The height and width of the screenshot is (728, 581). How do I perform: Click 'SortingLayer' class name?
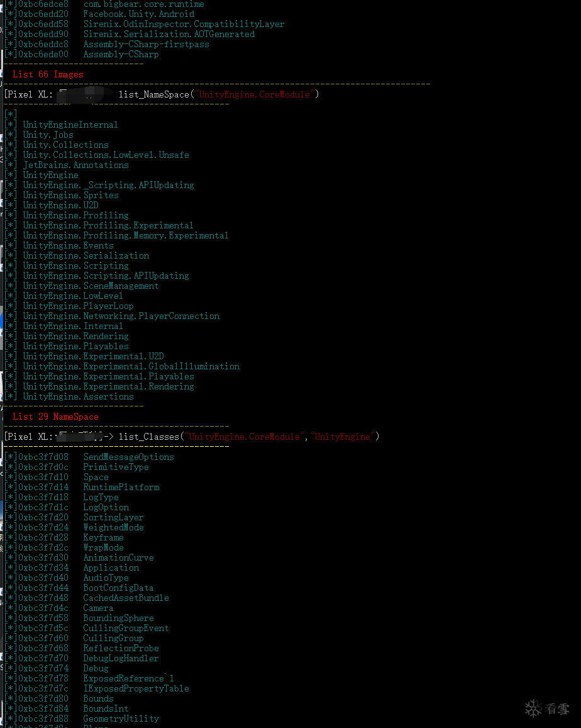(x=114, y=518)
